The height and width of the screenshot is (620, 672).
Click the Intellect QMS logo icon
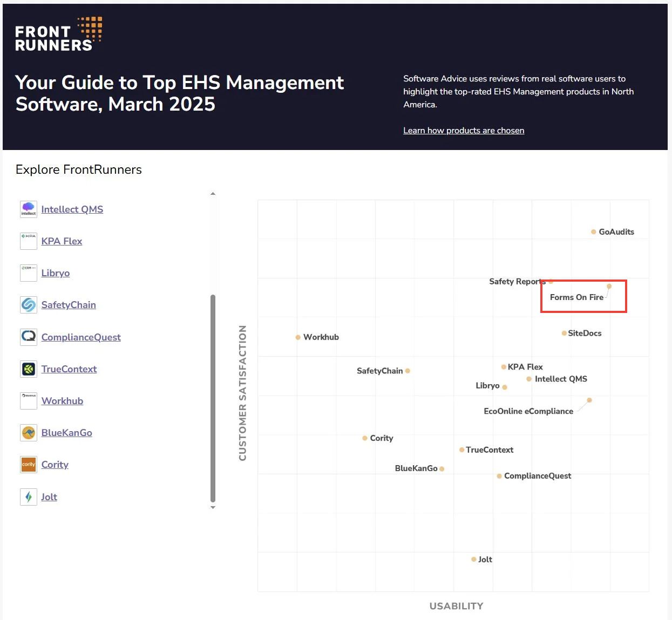pyautogui.click(x=29, y=209)
